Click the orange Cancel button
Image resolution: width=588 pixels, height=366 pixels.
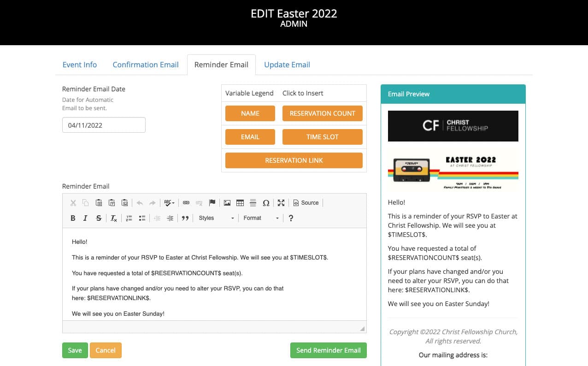coord(106,350)
